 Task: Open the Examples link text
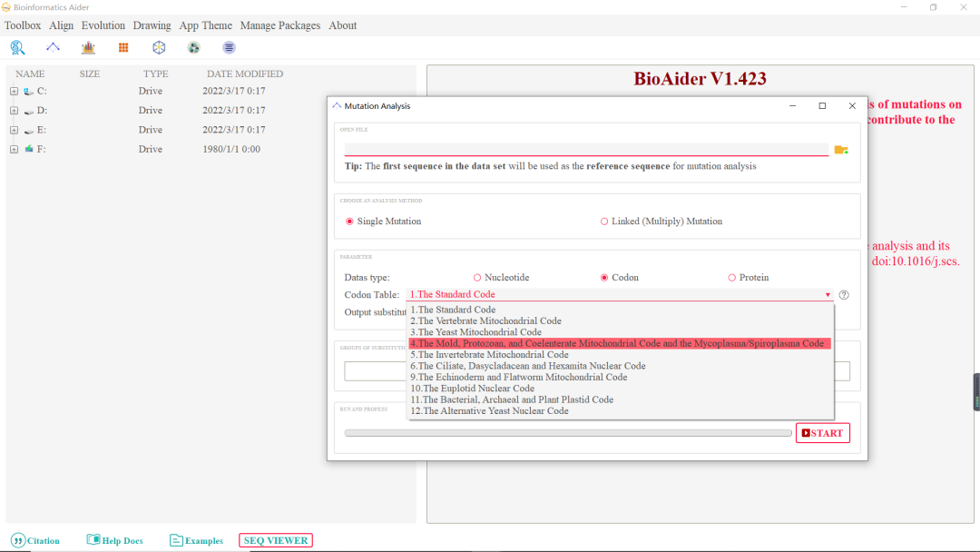204,541
